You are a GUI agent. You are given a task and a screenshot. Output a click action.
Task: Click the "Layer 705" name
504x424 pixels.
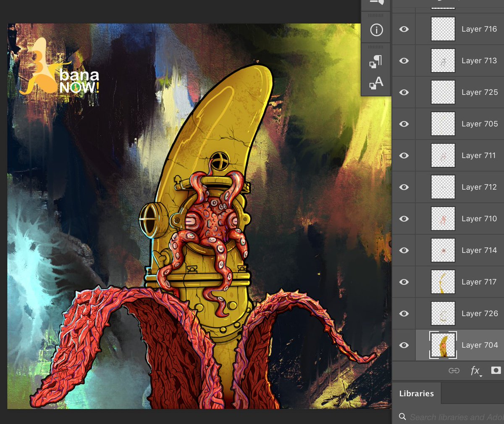(480, 124)
